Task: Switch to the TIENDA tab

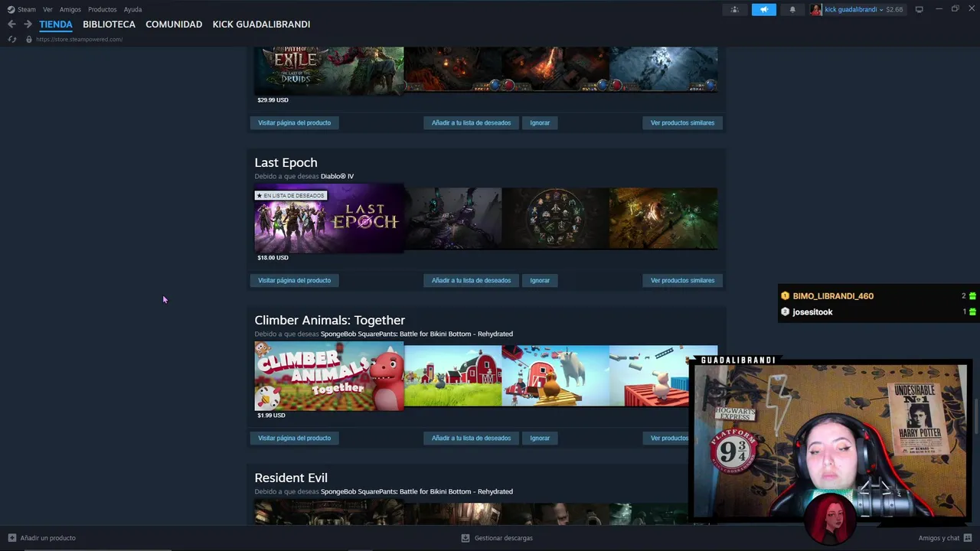Action: tap(56, 24)
